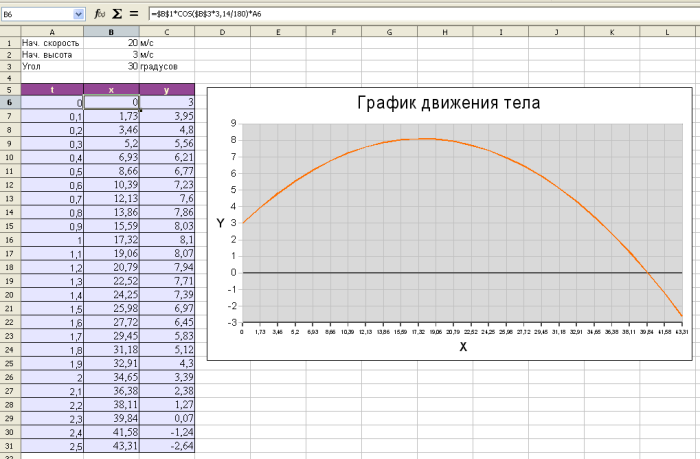Click the purple 't' column header cell

coord(52,89)
